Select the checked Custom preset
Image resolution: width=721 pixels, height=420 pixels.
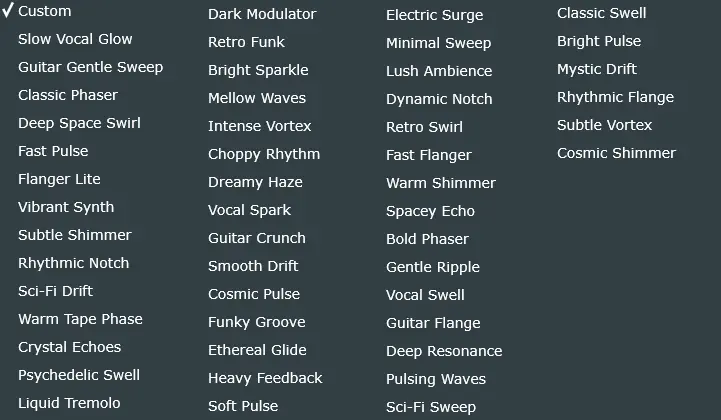45,11
